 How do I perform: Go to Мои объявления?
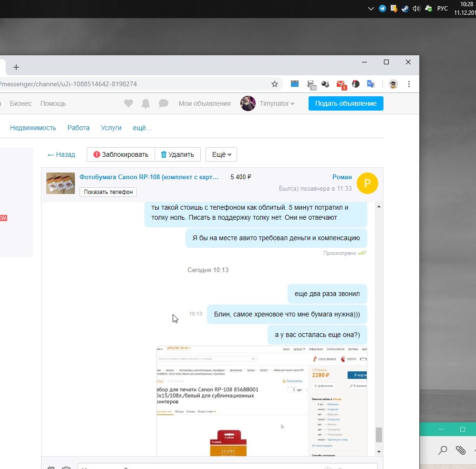[x=205, y=103]
